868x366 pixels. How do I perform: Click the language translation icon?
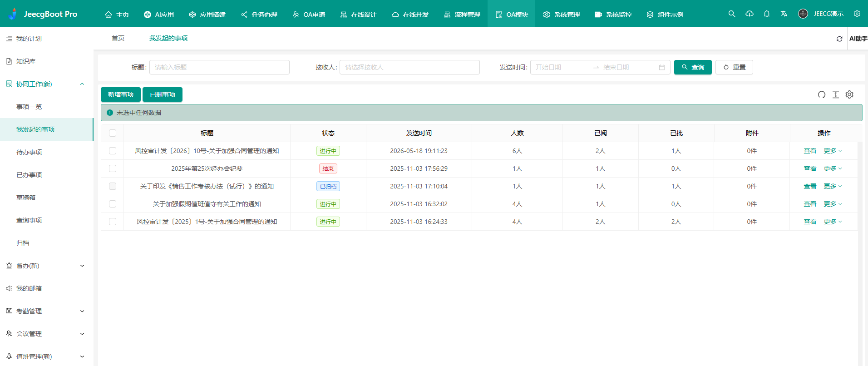tap(784, 14)
